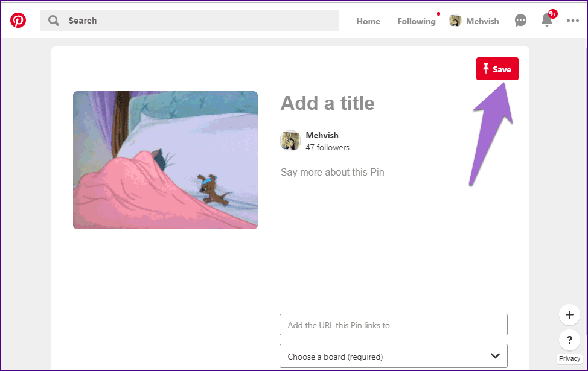588x371 pixels.
Task: Click the Mehvish author name link
Action: point(322,135)
